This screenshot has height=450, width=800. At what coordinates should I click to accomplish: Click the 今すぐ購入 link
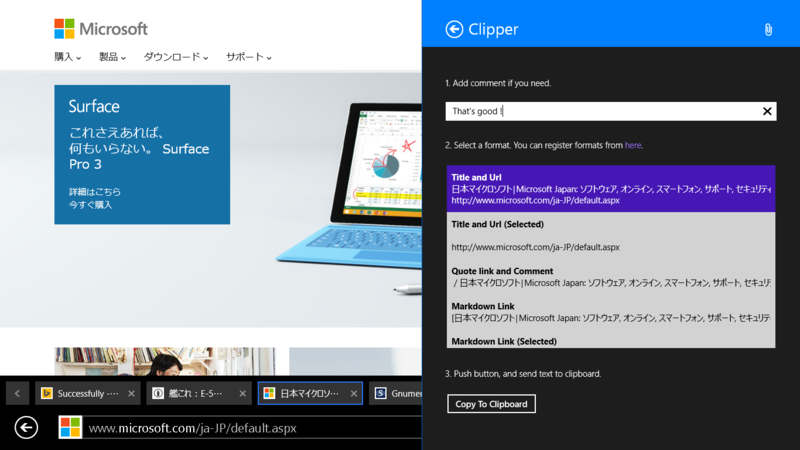90,205
